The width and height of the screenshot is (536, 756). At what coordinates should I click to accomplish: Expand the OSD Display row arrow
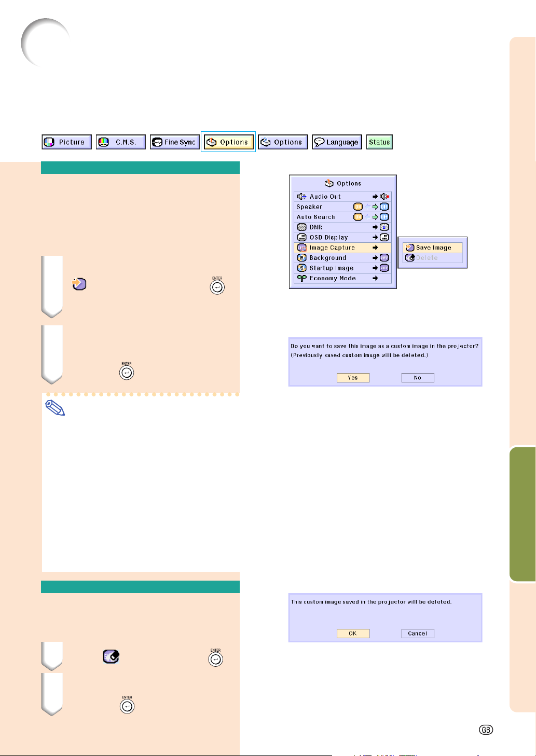(375, 238)
